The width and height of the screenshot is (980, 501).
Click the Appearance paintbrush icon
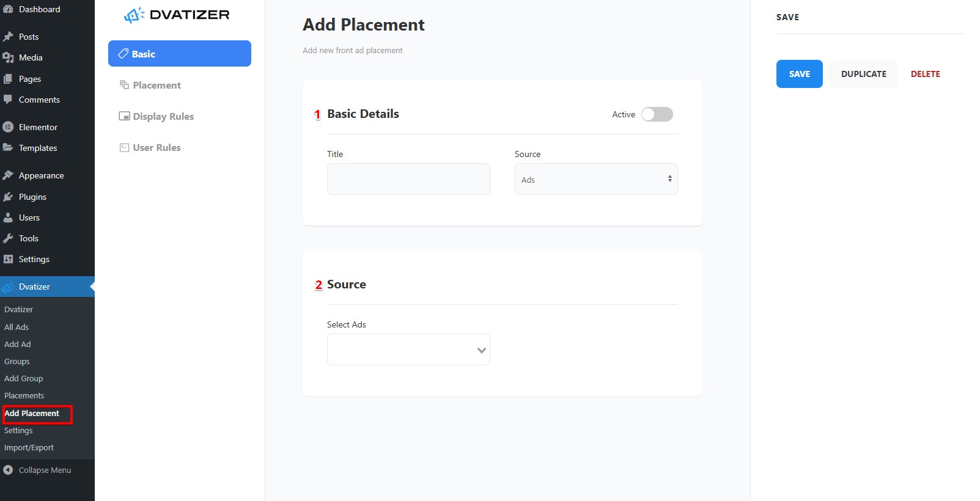[8, 175]
